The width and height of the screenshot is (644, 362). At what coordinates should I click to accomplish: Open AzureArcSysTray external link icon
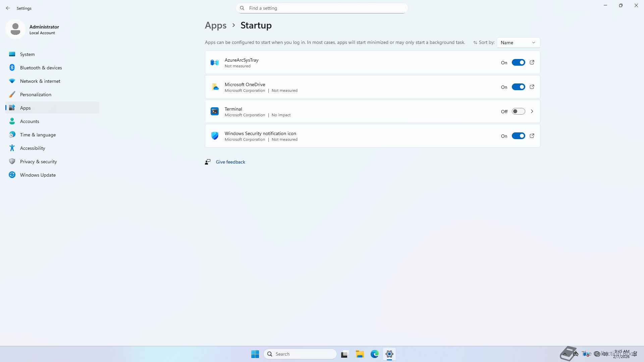tap(532, 62)
